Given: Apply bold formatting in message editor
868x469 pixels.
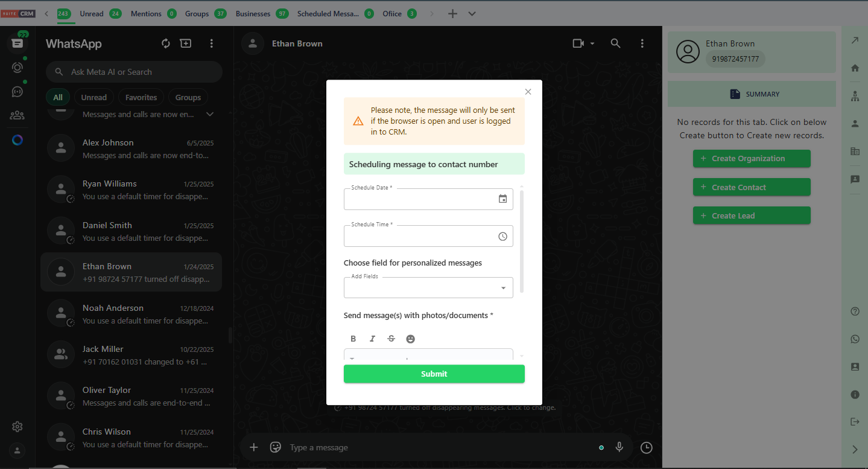Looking at the screenshot, I should [x=353, y=339].
